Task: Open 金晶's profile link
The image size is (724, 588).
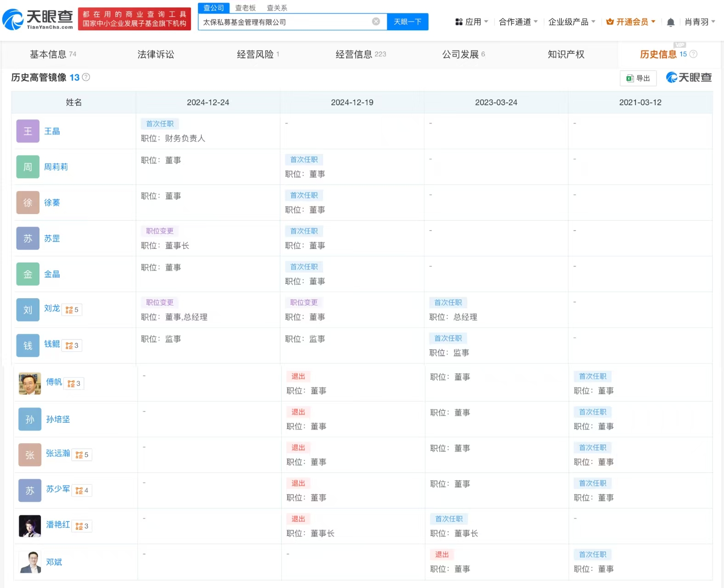Action: pyautogui.click(x=52, y=274)
